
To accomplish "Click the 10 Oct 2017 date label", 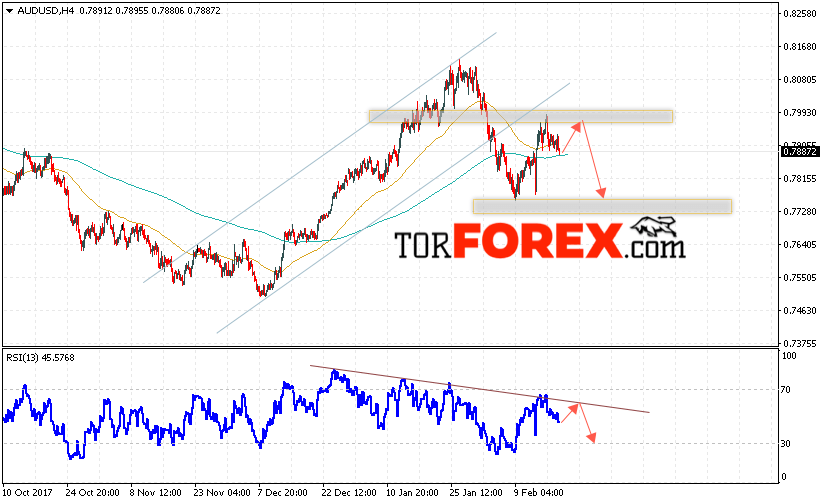I will 28,492.
